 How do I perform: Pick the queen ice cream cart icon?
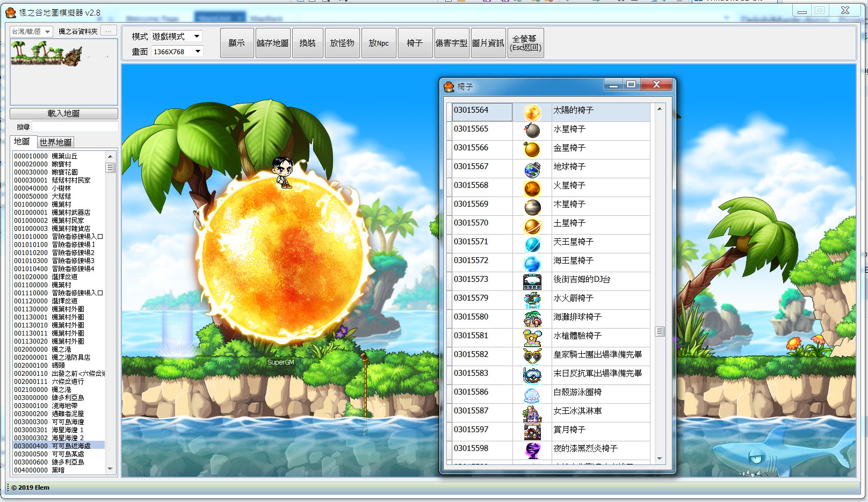pyautogui.click(x=532, y=413)
